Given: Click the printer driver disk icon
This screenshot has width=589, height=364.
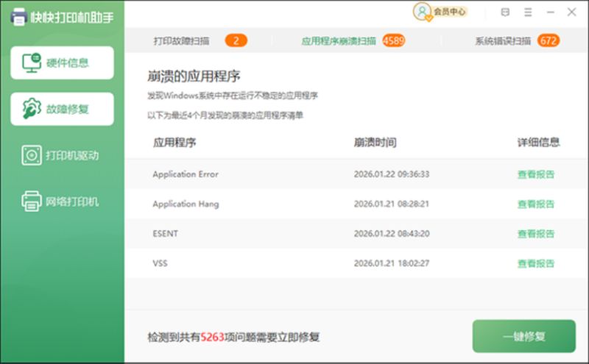Looking at the screenshot, I should tap(32, 155).
